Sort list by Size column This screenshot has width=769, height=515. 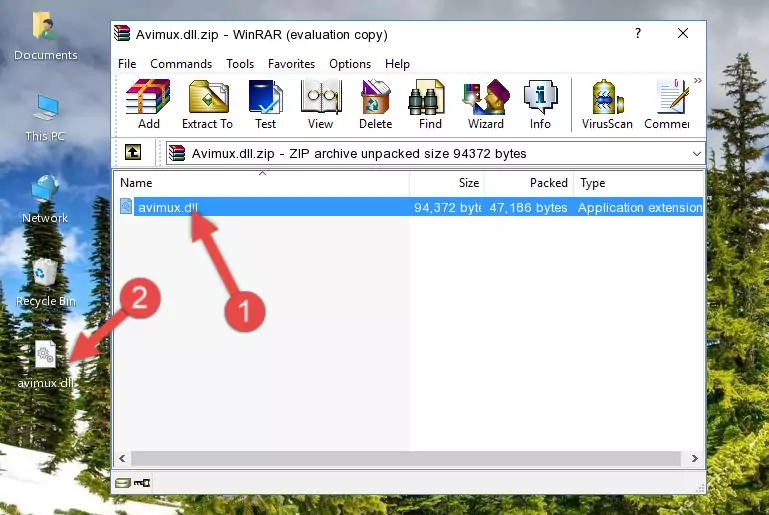447,183
